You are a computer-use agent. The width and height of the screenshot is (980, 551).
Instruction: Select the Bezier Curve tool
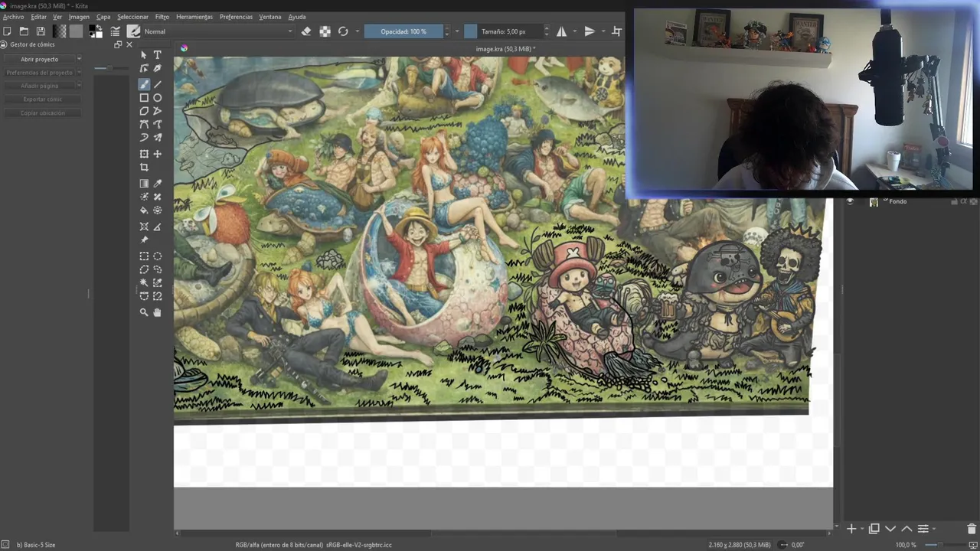(144, 124)
